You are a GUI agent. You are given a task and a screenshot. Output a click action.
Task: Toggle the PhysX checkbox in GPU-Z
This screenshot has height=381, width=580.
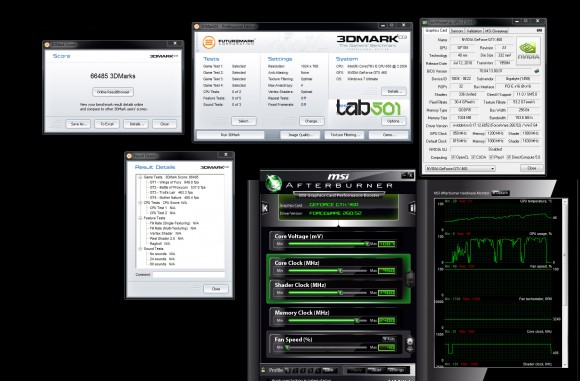pos(492,157)
